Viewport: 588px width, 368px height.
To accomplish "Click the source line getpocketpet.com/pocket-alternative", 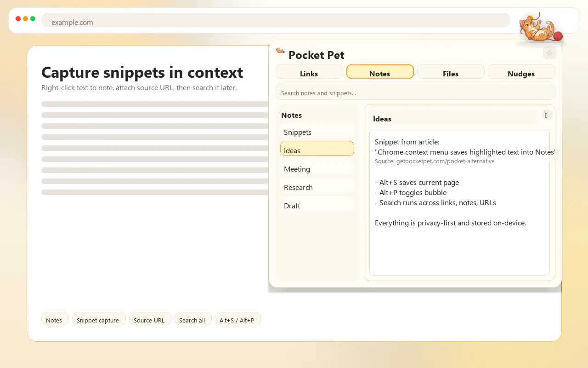I will pos(435,161).
